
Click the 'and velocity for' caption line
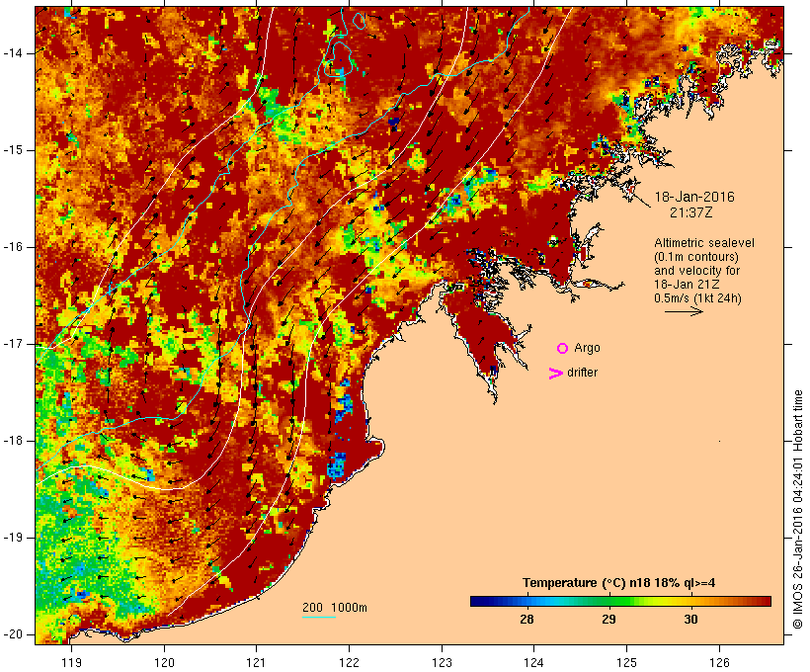pos(696,271)
